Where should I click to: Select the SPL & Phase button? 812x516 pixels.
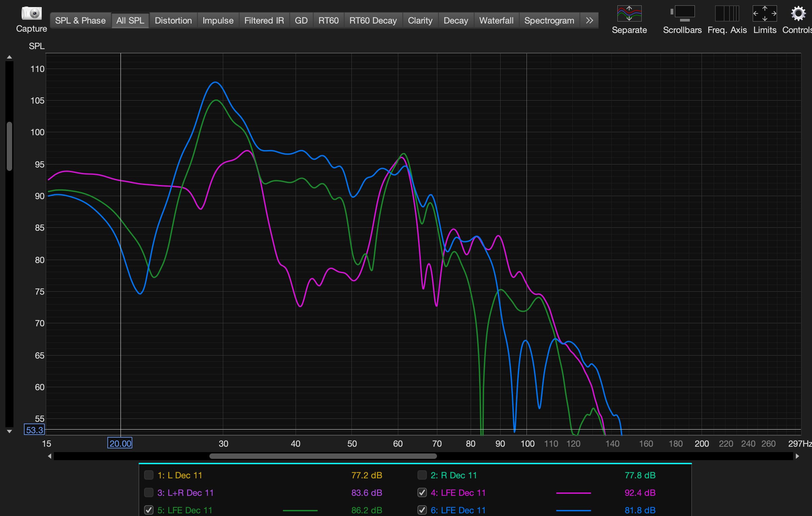[x=80, y=21]
